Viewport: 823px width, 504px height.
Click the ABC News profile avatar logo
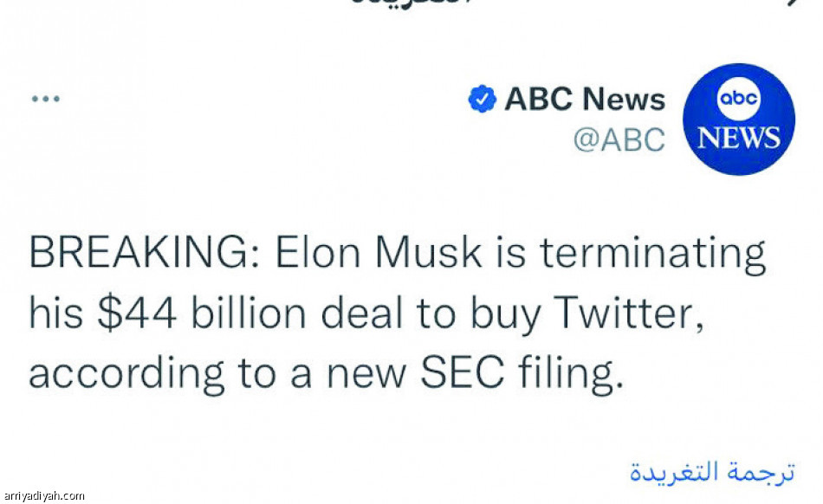[737, 117]
